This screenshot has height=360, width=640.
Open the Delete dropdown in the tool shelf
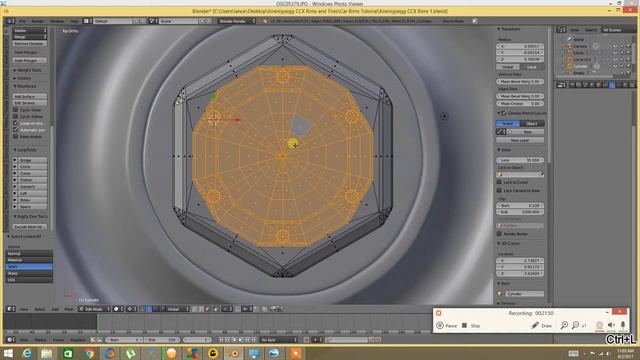(30, 31)
